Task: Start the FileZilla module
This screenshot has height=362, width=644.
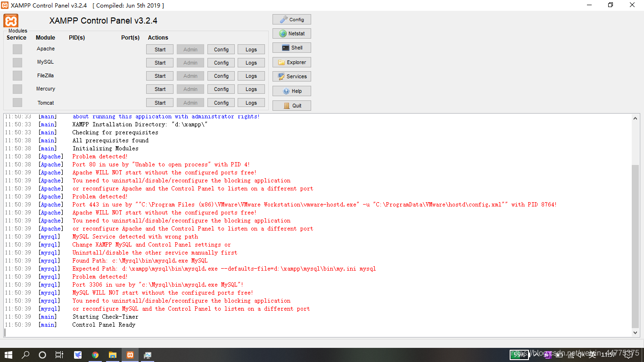Action: 160,76
